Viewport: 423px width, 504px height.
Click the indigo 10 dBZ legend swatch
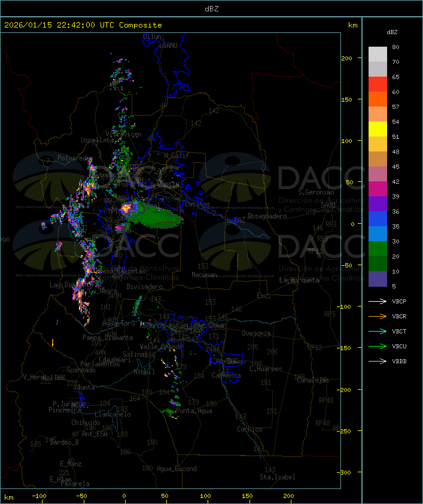pos(378,278)
